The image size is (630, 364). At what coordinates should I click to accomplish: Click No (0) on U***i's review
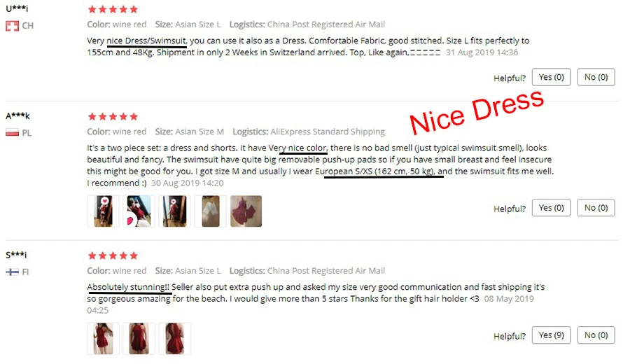pyautogui.click(x=596, y=77)
